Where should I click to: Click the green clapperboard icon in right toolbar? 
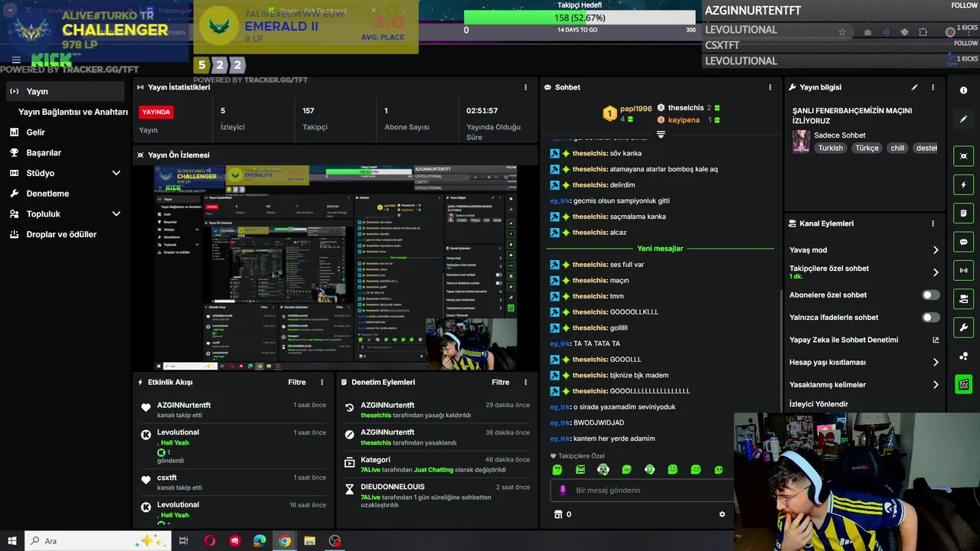tap(963, 384)
